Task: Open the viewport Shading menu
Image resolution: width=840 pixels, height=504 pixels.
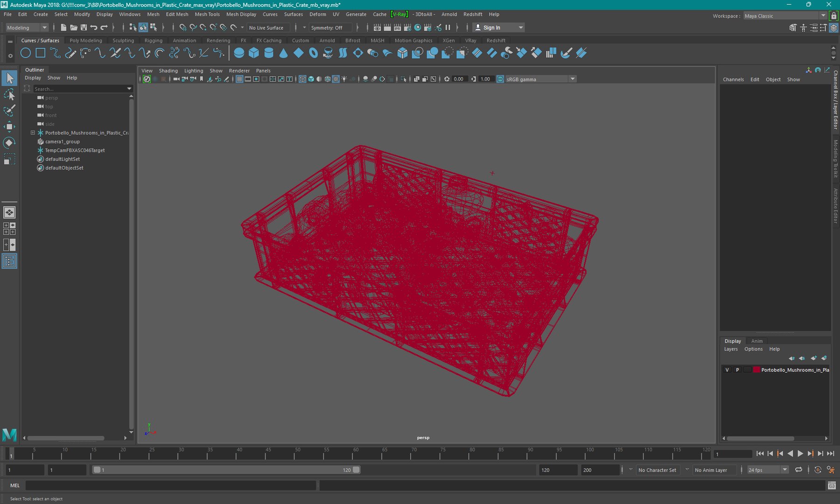Action: [168, 71]
